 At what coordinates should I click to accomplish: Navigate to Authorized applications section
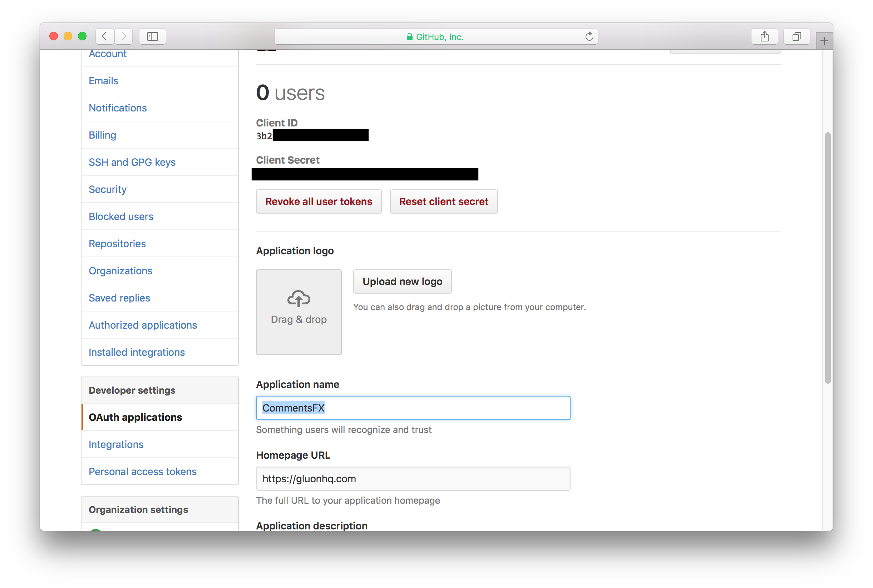(142, 325)
